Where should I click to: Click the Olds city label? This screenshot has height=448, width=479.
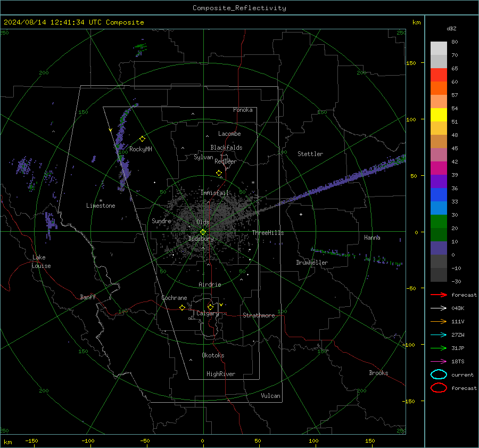(203, 222)
